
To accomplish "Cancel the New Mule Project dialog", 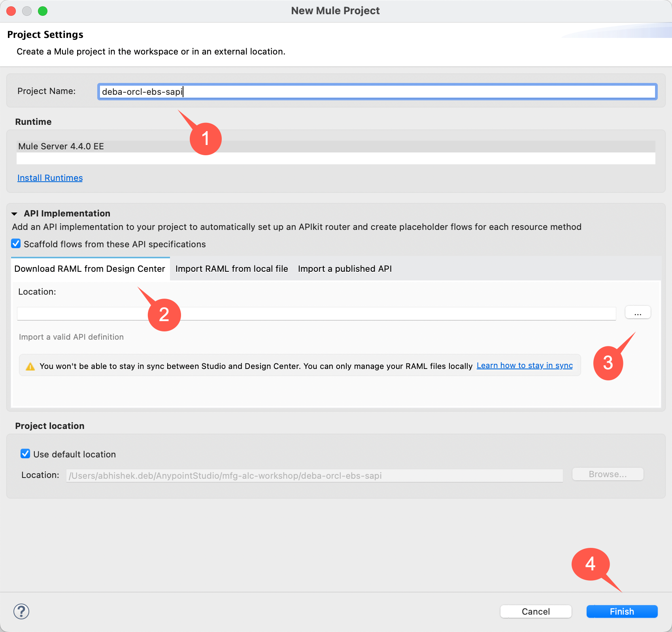I will (536, 611).
